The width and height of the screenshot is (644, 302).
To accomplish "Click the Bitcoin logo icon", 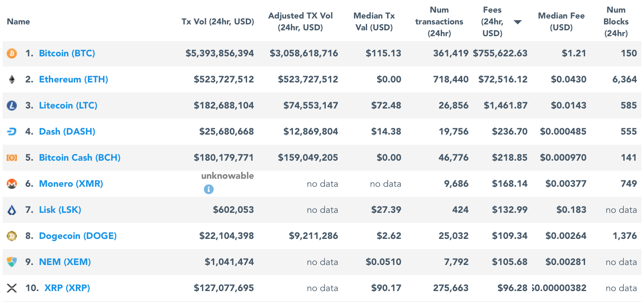I will coord(12,53).
